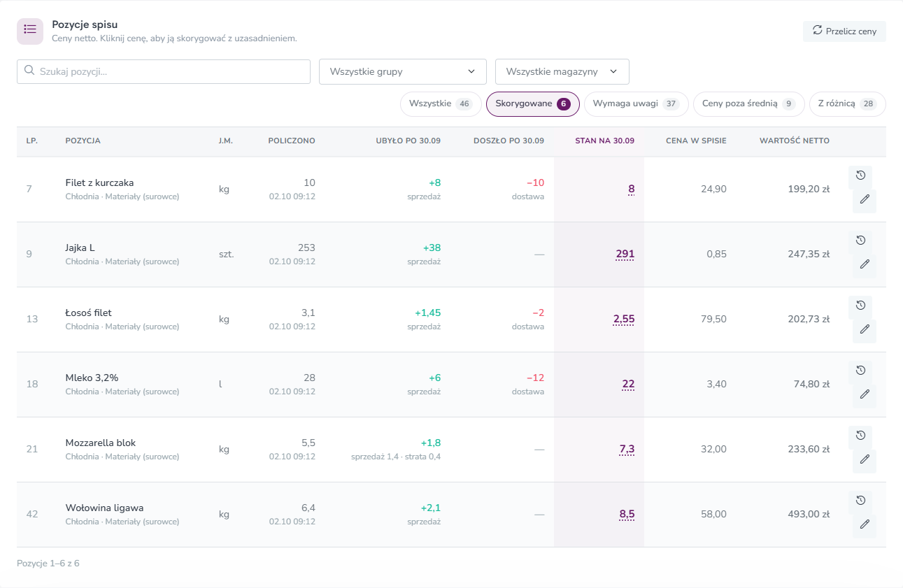Filter by Z różnicą
This screenshot has height=588, width=903.
click(x=848, y=104)
